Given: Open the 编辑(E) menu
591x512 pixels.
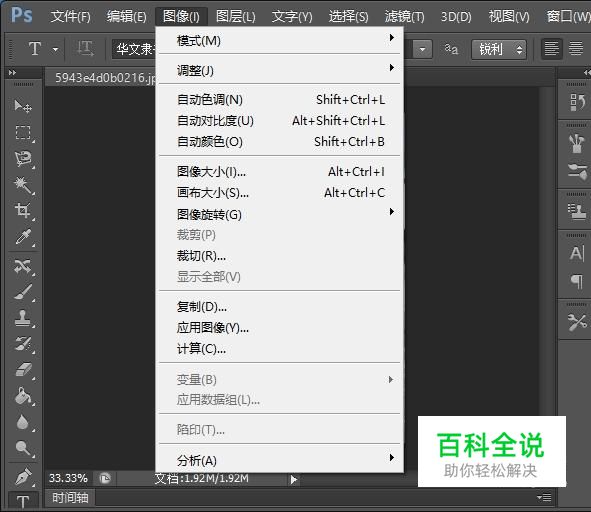Looking at the screenshot, I should coord(127,16).
